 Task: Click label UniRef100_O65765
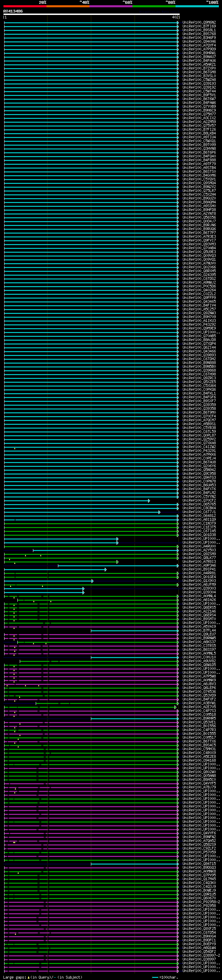coord(199,504)
